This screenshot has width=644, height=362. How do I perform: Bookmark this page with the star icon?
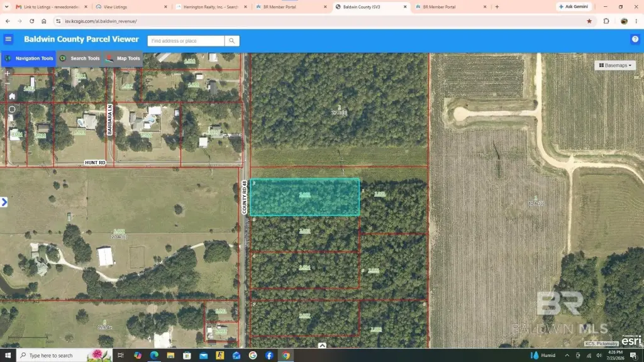pos(589,21)
